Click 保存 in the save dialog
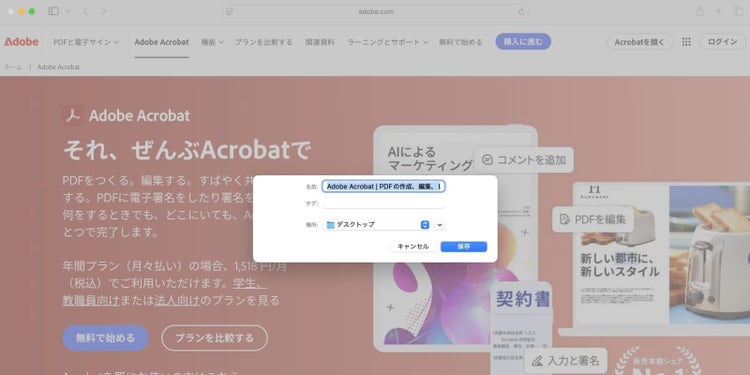This screenshot has width=750, height=375. (463, 247)
